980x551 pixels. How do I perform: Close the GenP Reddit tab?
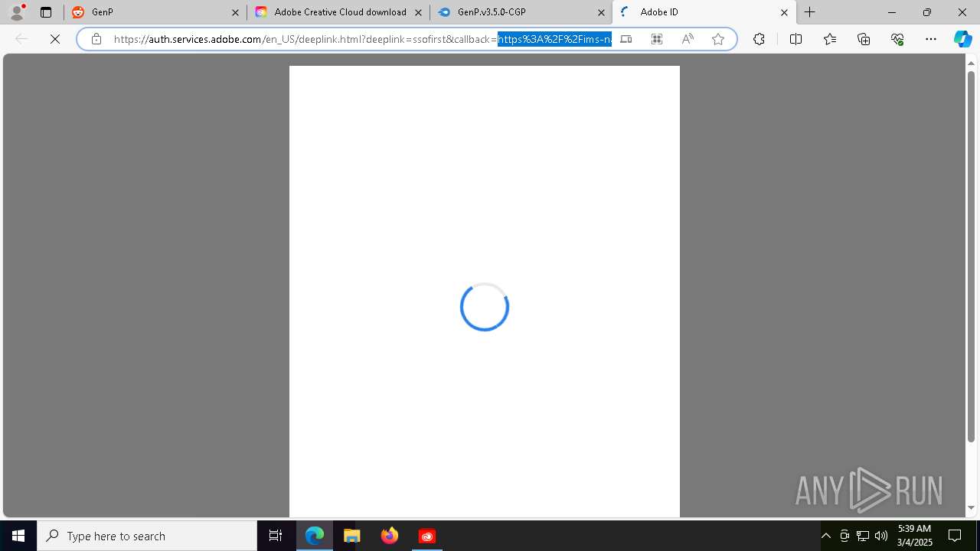[236, 12]
